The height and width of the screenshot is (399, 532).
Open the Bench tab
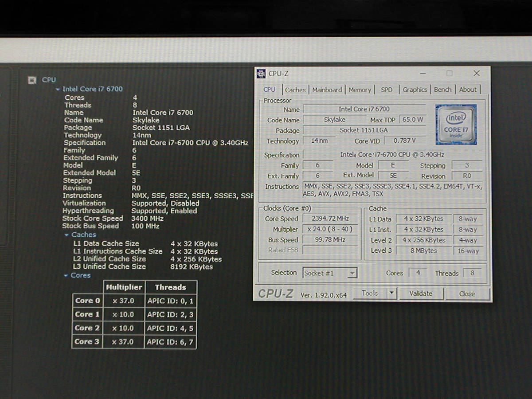coord(442,90)
